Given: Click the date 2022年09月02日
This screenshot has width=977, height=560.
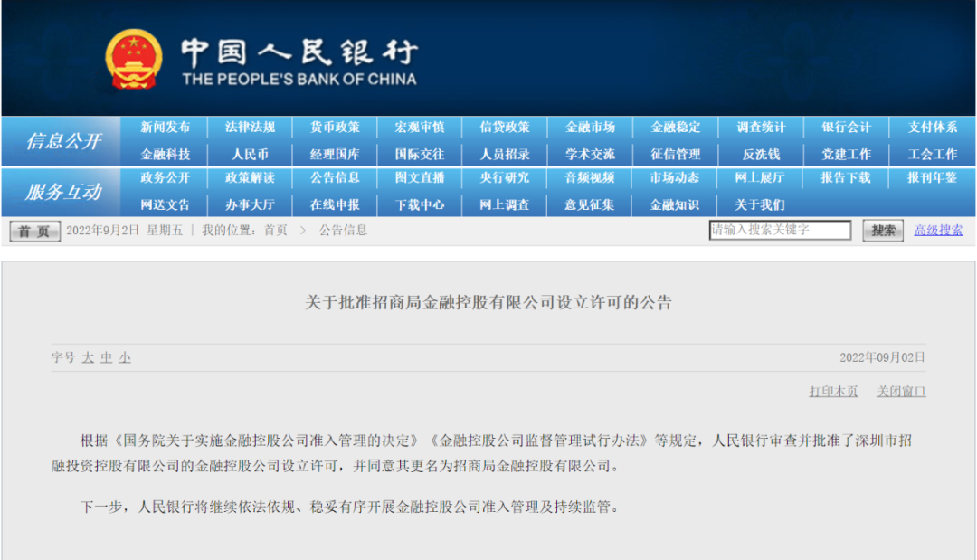Looking at the screenshot, I should (882, 357).
